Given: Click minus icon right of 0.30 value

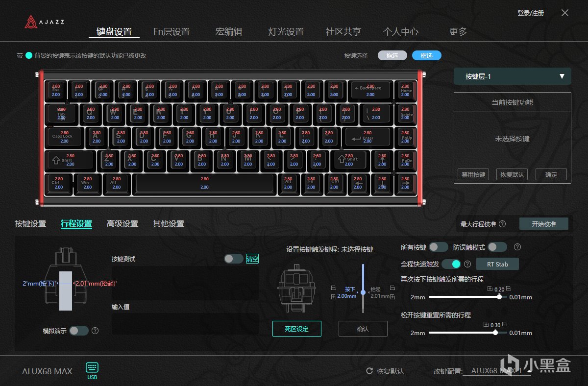Looking at the screenshot, I should pos(505,324).
